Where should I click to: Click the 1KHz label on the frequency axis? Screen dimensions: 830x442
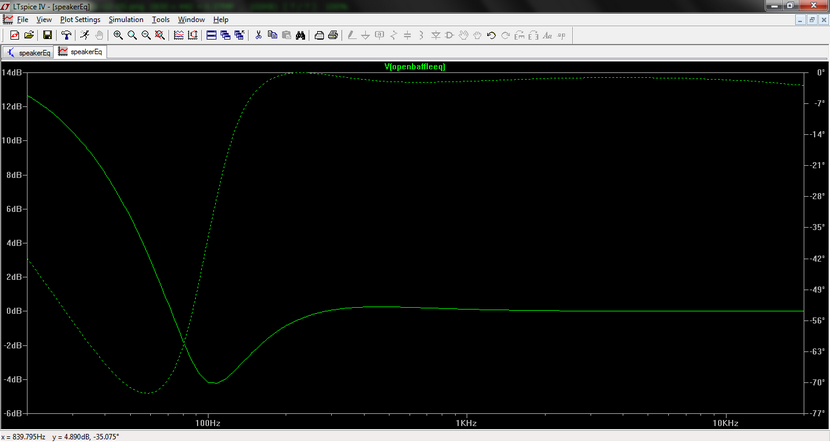point(466,423)
